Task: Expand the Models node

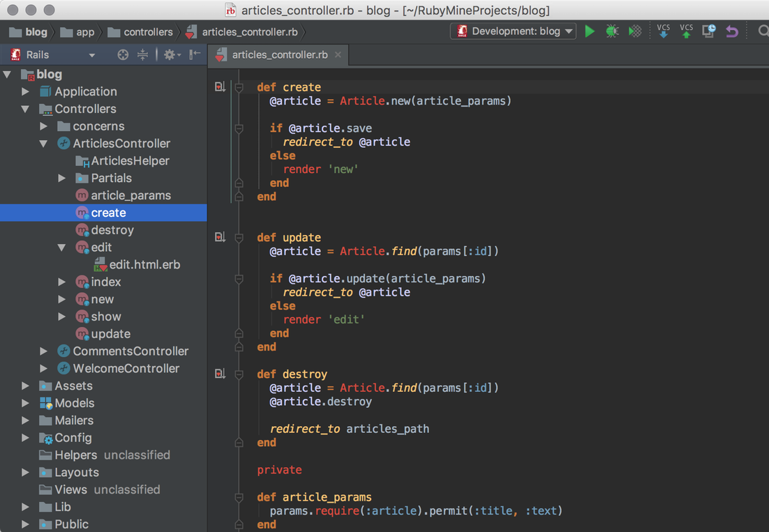Action: [x=25, y=403]
